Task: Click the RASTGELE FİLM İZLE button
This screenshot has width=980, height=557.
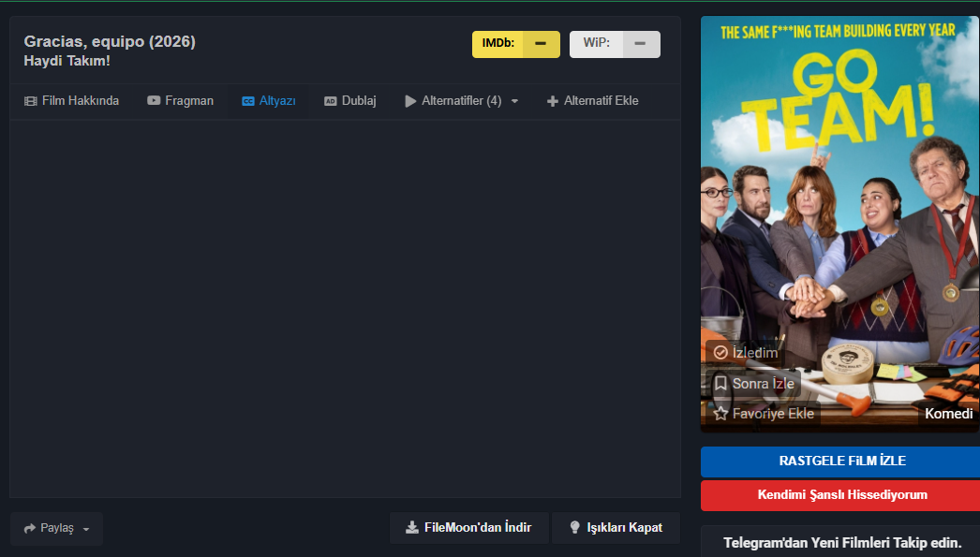Action: [842, 462]
